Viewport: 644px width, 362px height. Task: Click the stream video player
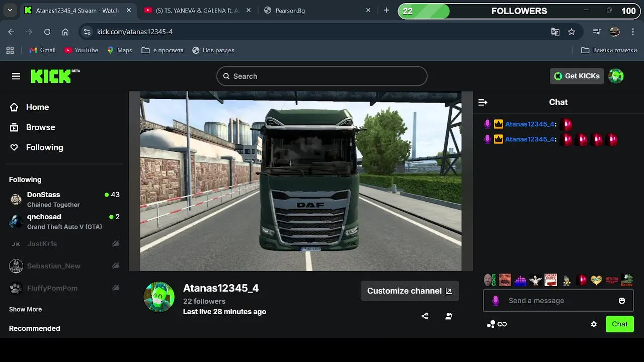click(x=301, y=181)
